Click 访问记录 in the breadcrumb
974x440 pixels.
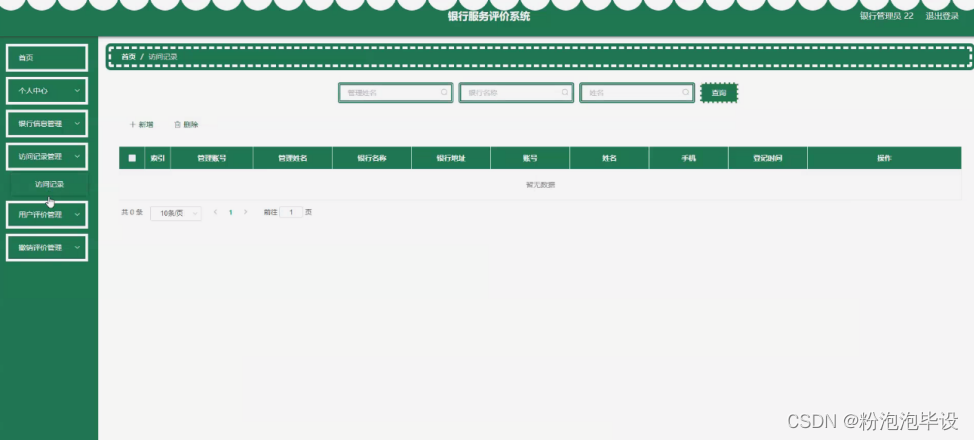pos(163,57)
